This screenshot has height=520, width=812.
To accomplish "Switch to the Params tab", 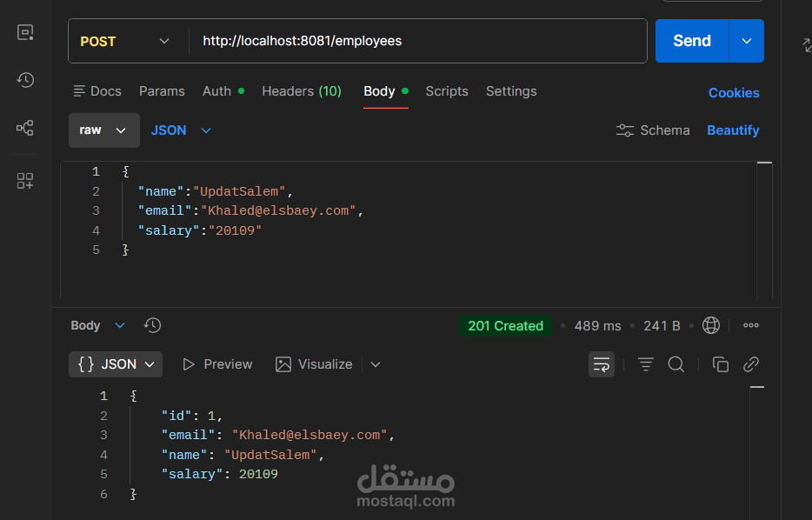I will click(x=162, y=91).
